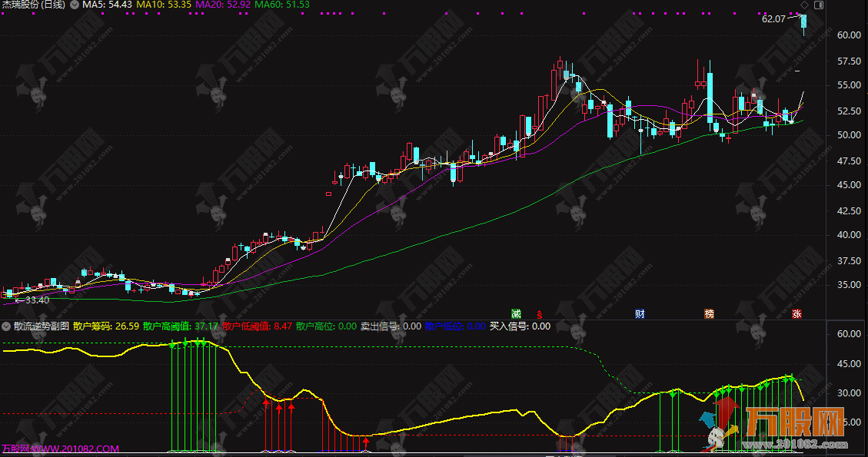Open the dropdown next to 杰瑞股份 (日线)
Screen dimensions: 868x457
tap(73, 5)
